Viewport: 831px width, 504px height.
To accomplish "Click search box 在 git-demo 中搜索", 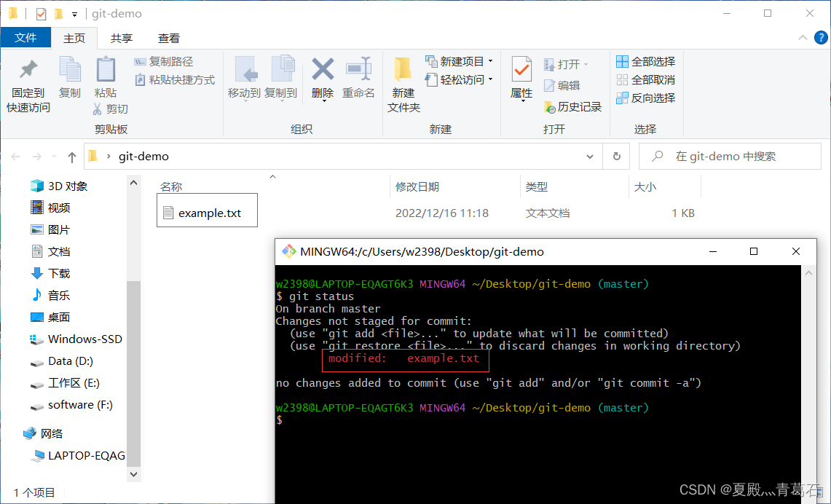I will point(730,157).
